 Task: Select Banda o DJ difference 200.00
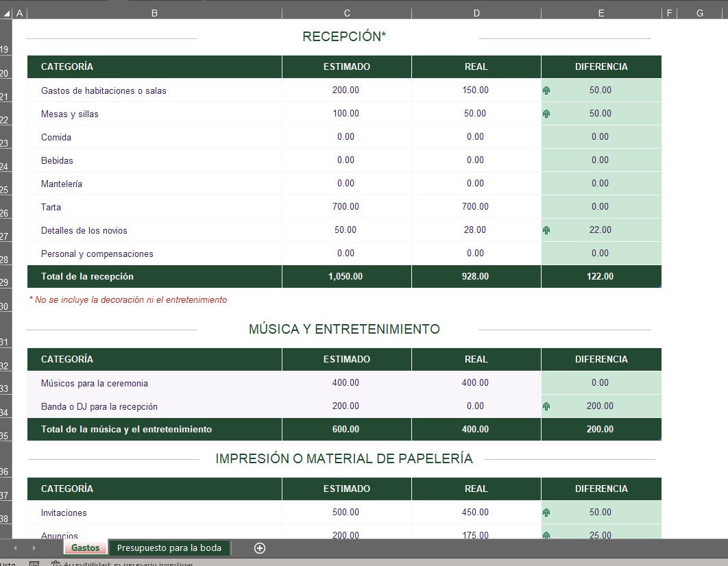[x=601, y=406]
